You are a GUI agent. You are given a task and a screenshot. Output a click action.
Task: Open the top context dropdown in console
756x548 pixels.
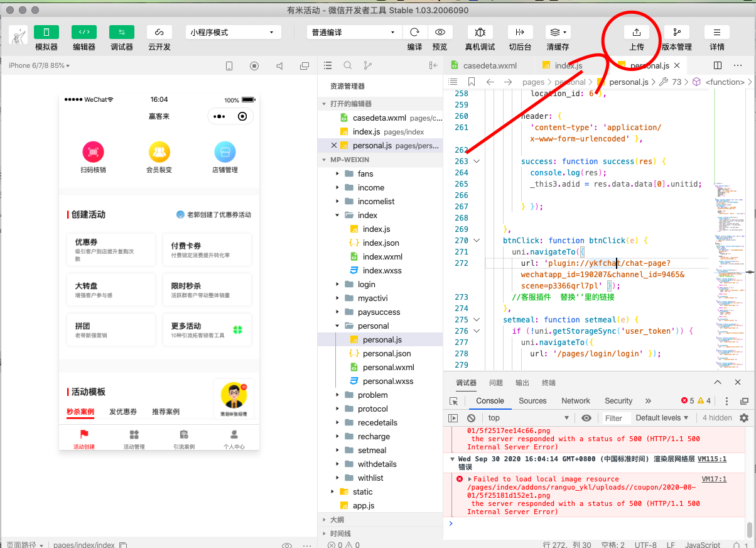(529, 418)
